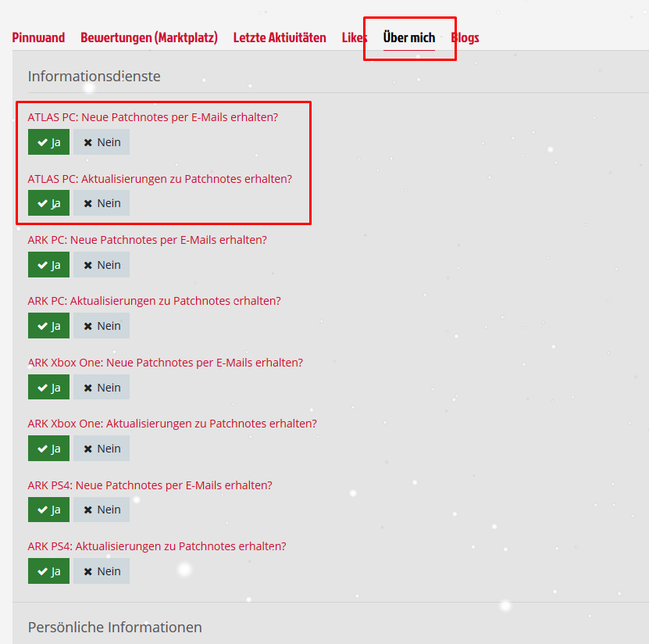The width and height of the screenshot is (649, 644).
Task: Set Nein for ARK PC Aktualisierungen zu Patchnotes
Action: point(102,326)
